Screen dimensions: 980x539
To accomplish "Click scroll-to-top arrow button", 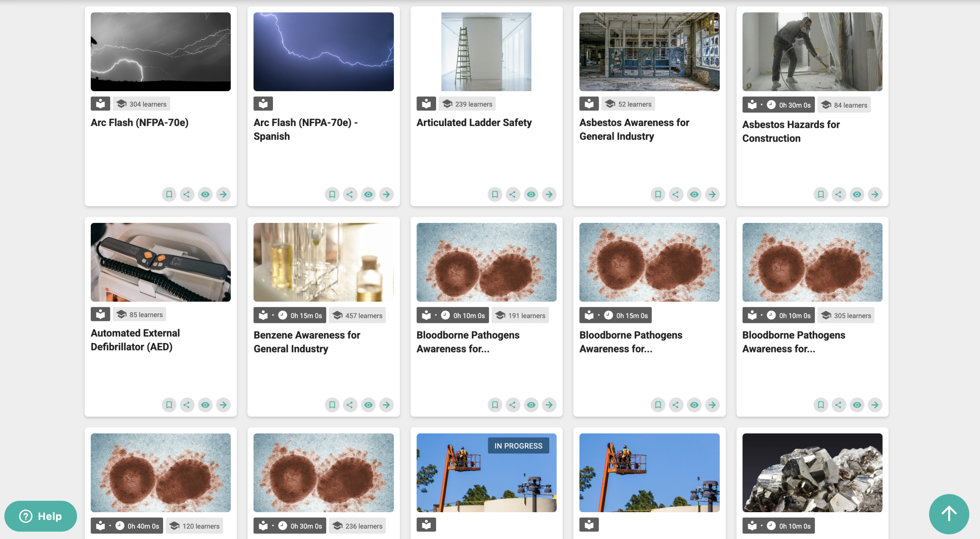I will pos(949,514).
